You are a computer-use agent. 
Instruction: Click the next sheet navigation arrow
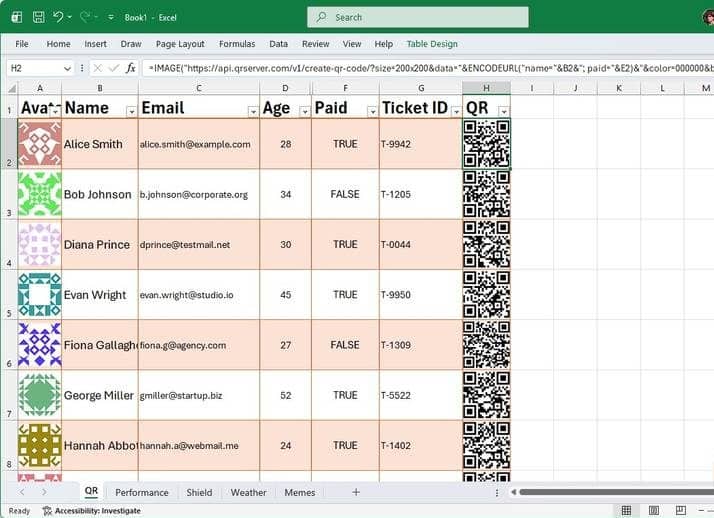[44, 492]
